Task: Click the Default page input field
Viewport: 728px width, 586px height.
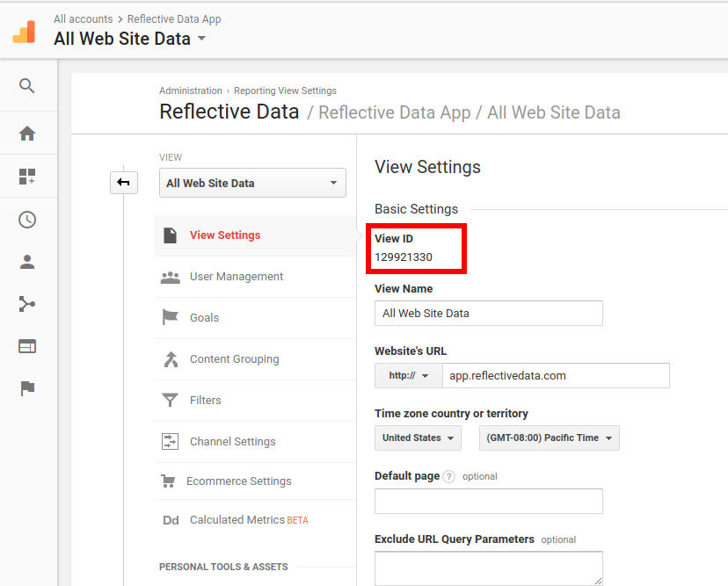Action: [489, 501]
